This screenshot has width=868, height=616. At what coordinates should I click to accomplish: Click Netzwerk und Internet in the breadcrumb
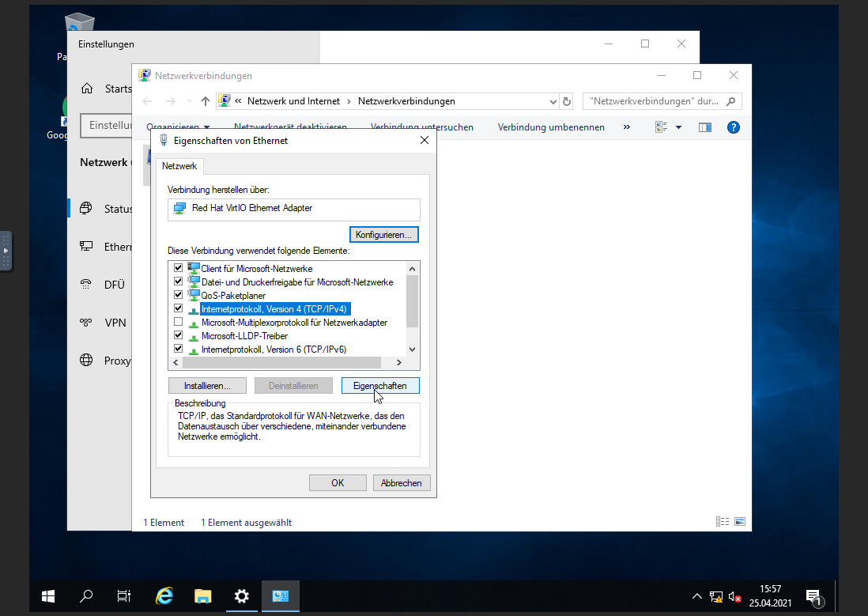293,101
